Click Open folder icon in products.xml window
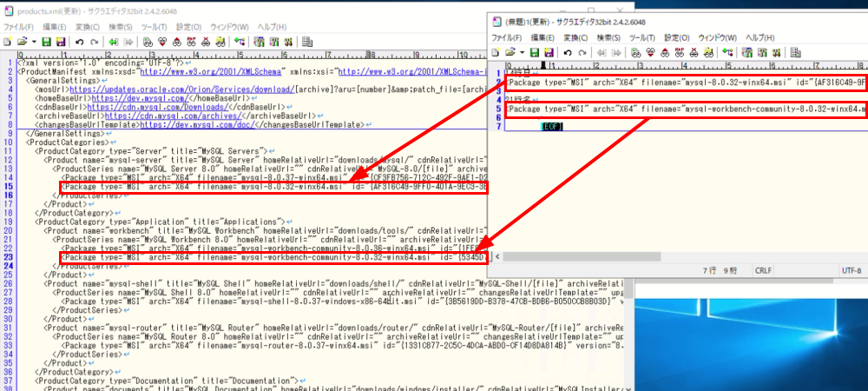Viewport: 868px width, 391px height. pos(23,41)
